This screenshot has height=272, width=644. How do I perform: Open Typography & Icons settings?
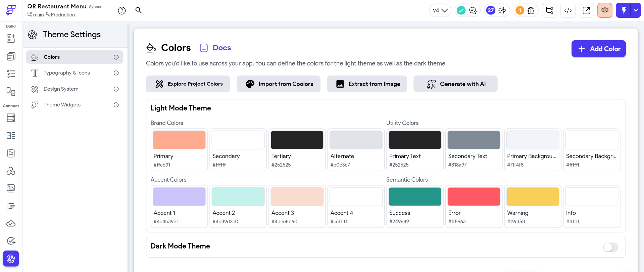pos(67,73)
